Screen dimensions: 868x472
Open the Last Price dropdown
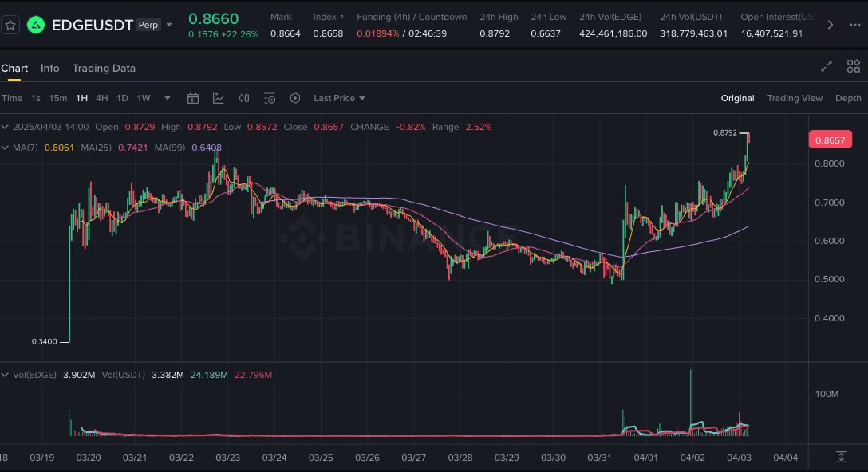339,98
